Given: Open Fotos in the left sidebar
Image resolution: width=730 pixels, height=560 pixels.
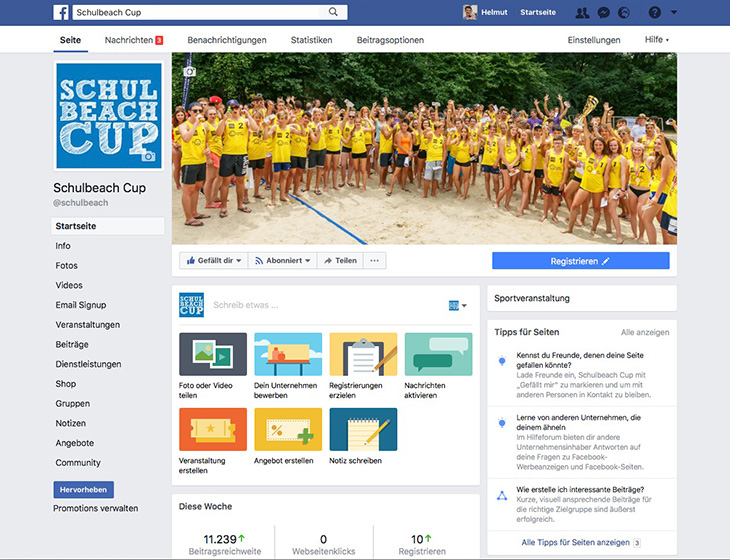Looking at the screenshot, I should pyautogui.click(x=67, y=266).
